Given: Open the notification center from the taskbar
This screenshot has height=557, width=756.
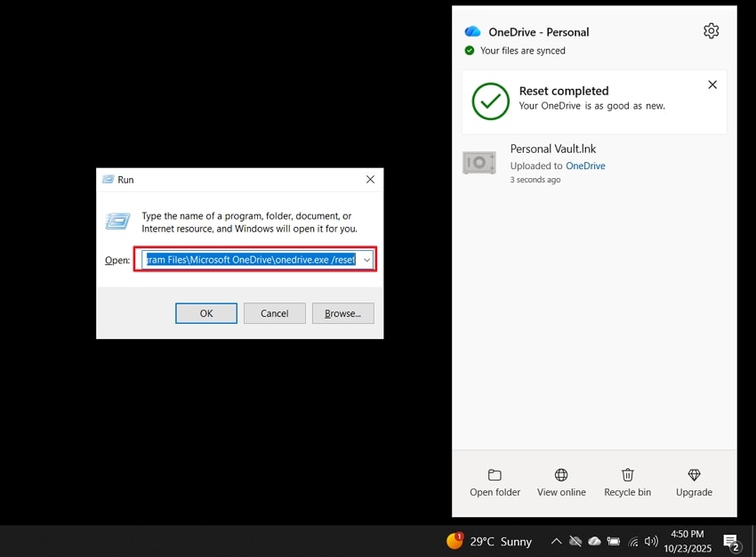Looking at the screenshot, I should point(732,541).
